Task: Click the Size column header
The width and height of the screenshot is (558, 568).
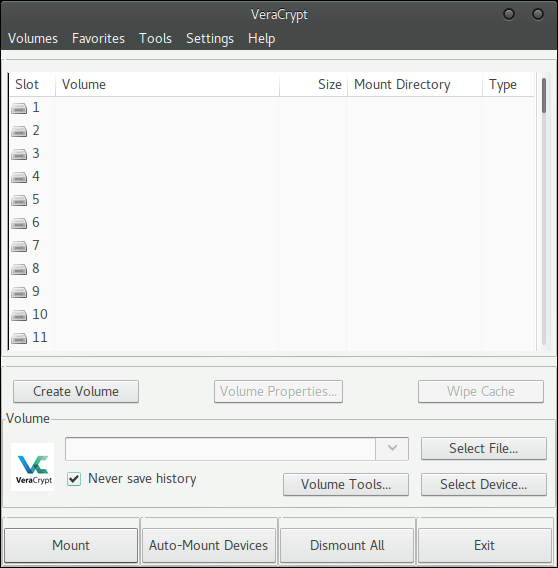Action: [x=313, y=84]
